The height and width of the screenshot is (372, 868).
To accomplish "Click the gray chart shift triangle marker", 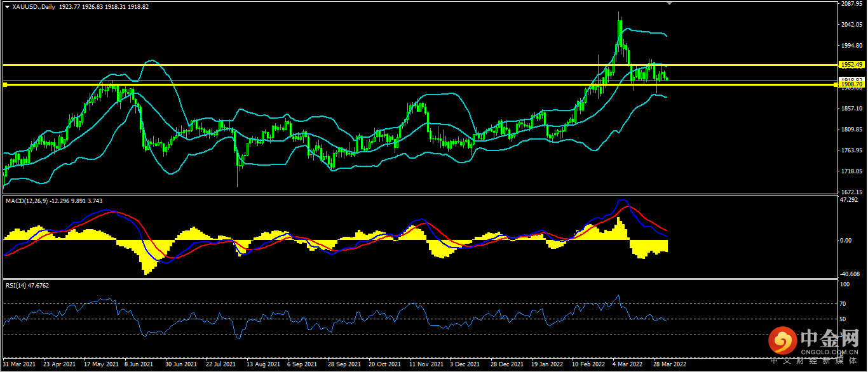I will click(668, 3).
